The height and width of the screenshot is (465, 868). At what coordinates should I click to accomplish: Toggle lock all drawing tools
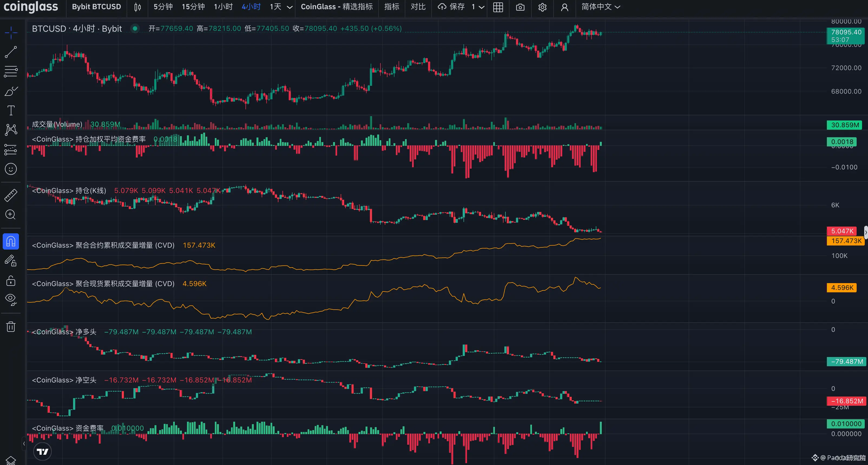tap(11, 280)
